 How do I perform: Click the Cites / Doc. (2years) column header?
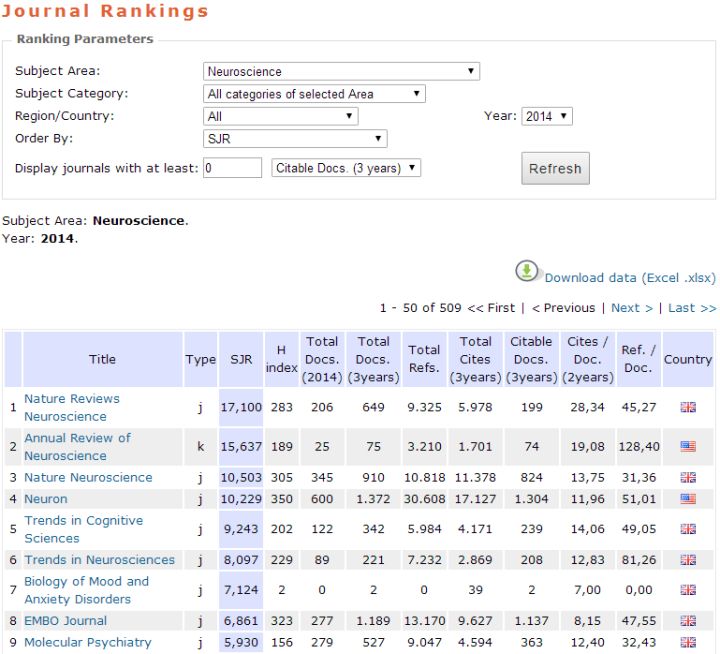pos(588,359)
